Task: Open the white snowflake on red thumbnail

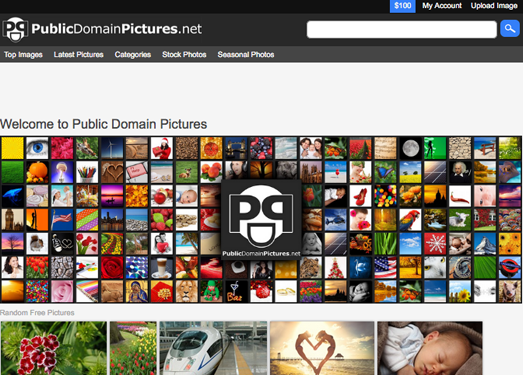Action: coord(435,244)
